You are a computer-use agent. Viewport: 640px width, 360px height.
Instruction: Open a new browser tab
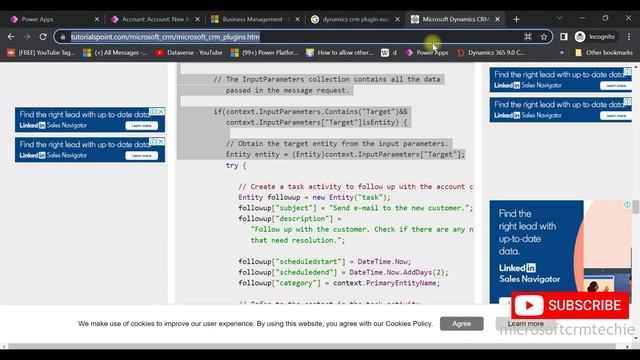click(x=516, y=19)
